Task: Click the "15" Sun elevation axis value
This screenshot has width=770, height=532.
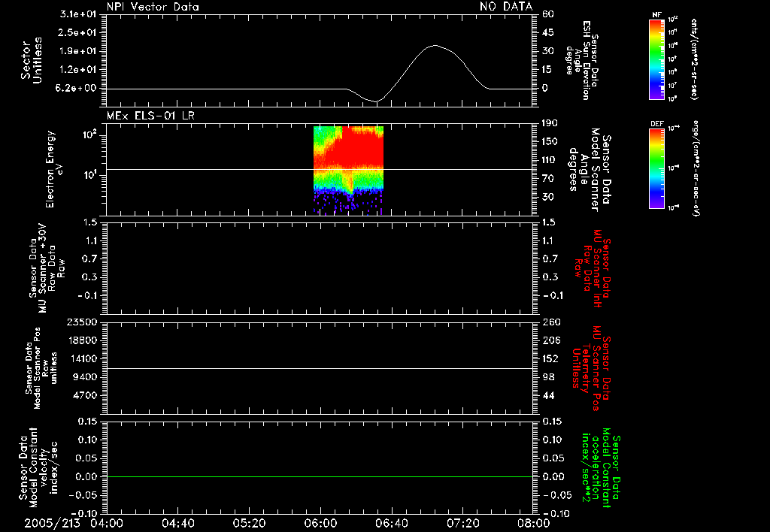Action: [548, 69]
